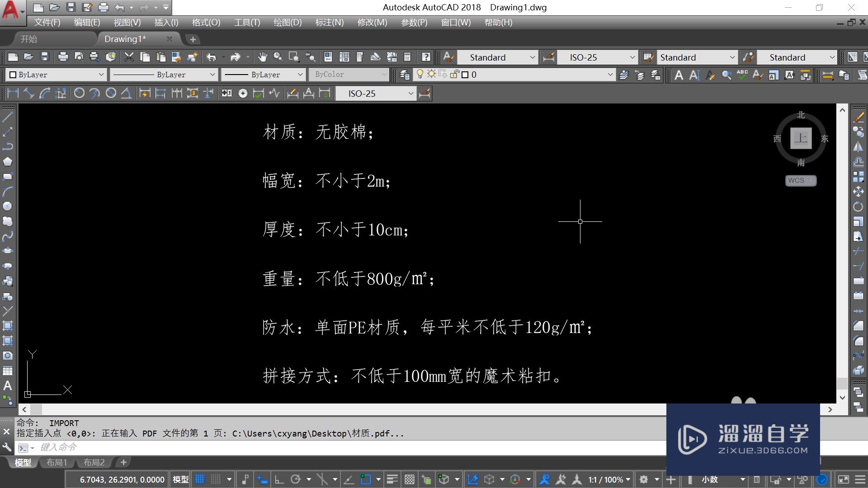Open the 编辑(E) menu

coord(87,22)
